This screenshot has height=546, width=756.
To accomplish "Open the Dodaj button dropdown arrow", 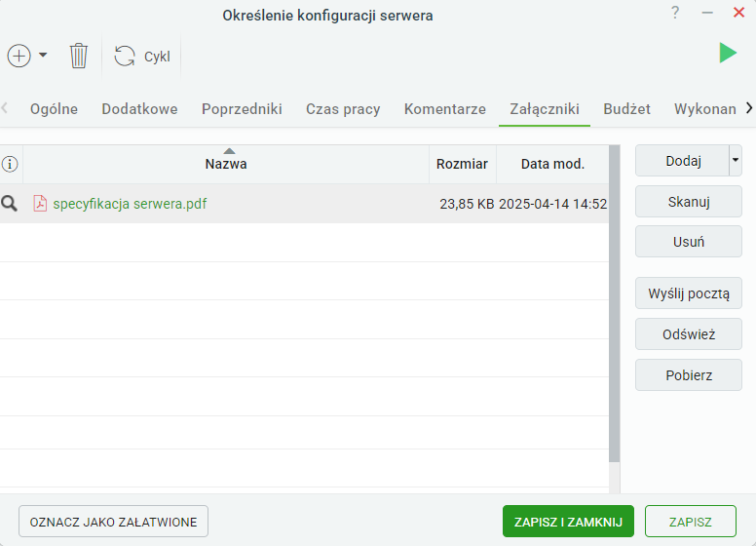I will pos(736,160).
